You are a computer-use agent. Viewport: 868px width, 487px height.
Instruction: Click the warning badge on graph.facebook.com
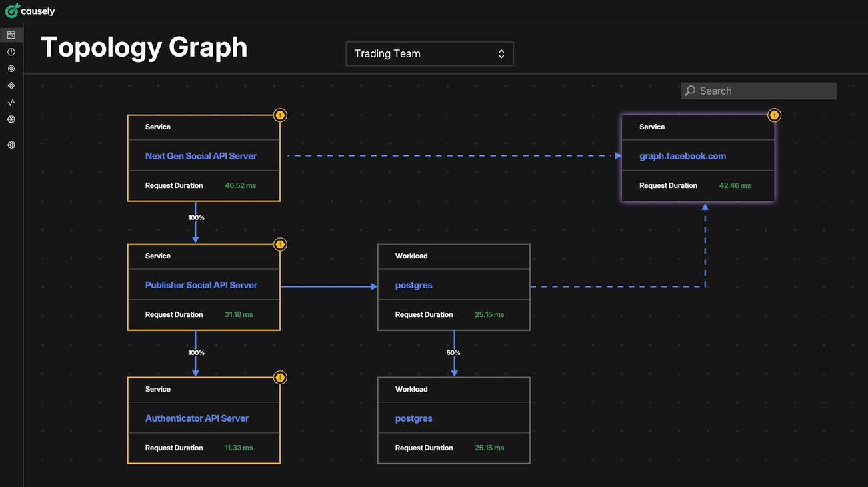tap(774, 115)
